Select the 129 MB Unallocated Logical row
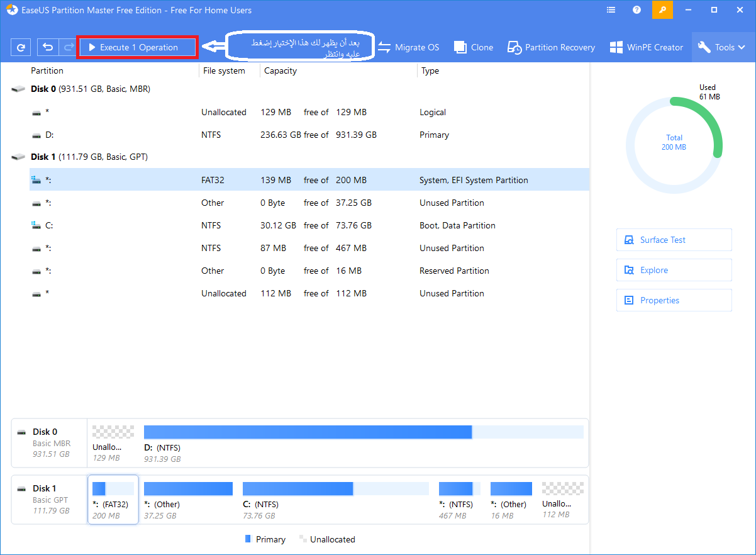Screen dimensions: 756x555 pos(309,112)
